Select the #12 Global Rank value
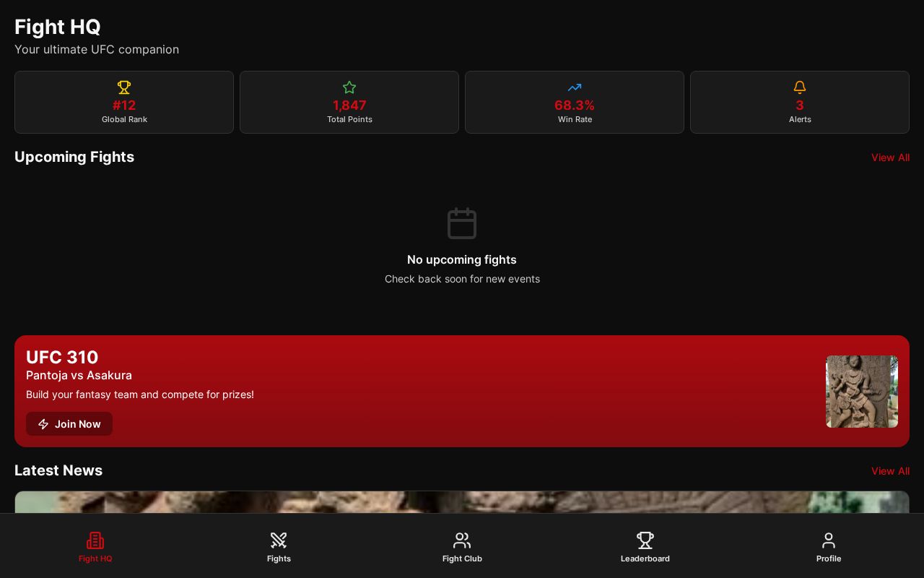 124,105
